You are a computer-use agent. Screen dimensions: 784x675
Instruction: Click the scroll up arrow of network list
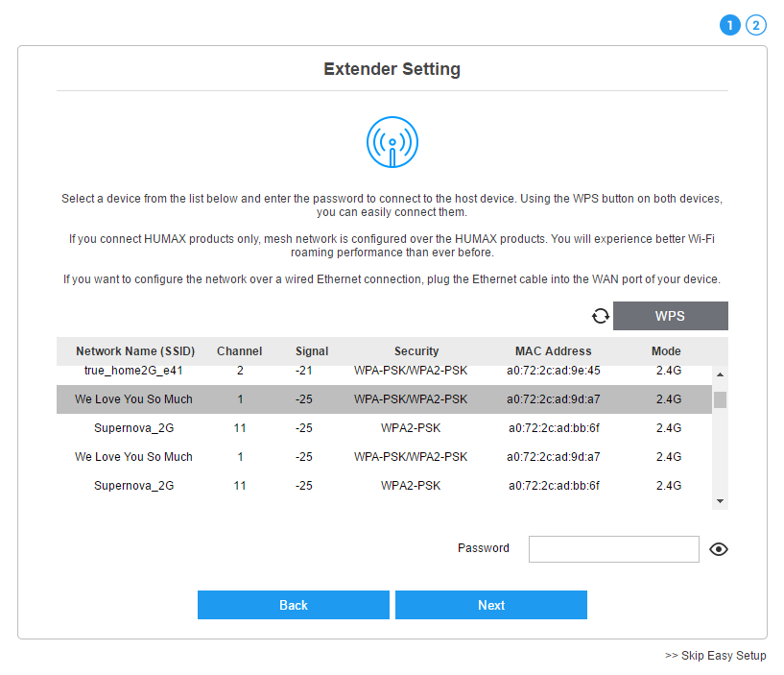pos(720,374)
